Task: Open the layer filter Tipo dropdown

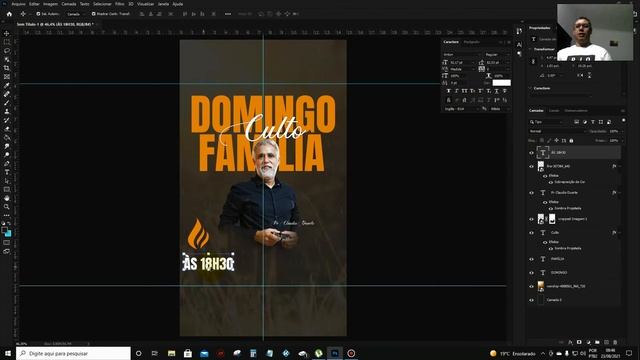Action: tap(546, 122)
